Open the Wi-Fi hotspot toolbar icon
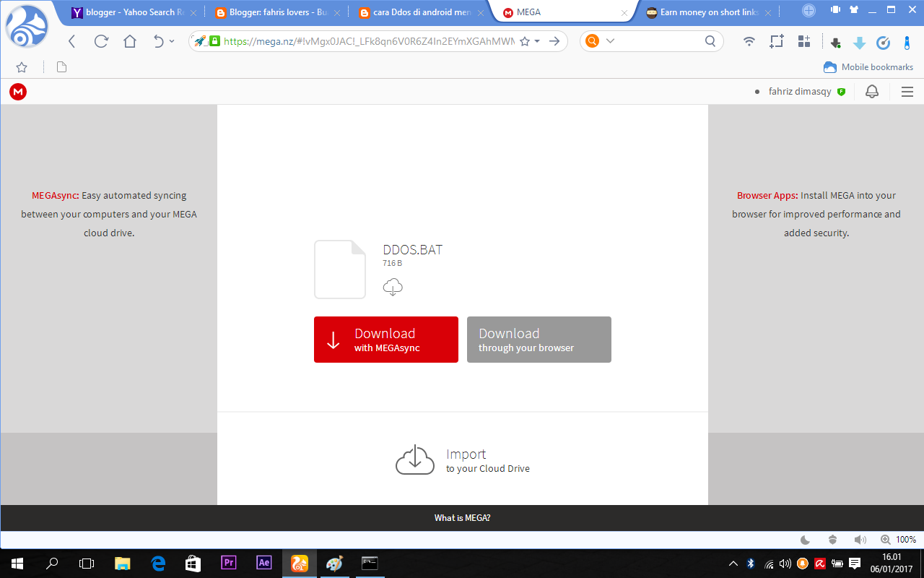Image resolution: width=924 pixels, height=578 pixels. 749,41
